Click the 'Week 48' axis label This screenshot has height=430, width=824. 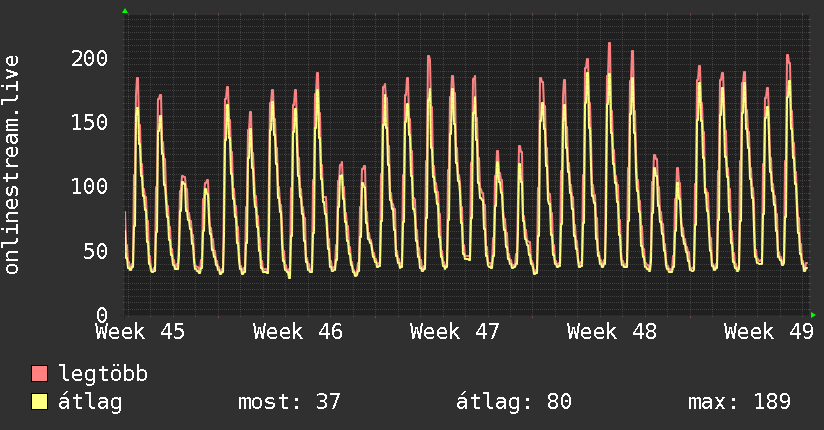[x=612, y=332]
